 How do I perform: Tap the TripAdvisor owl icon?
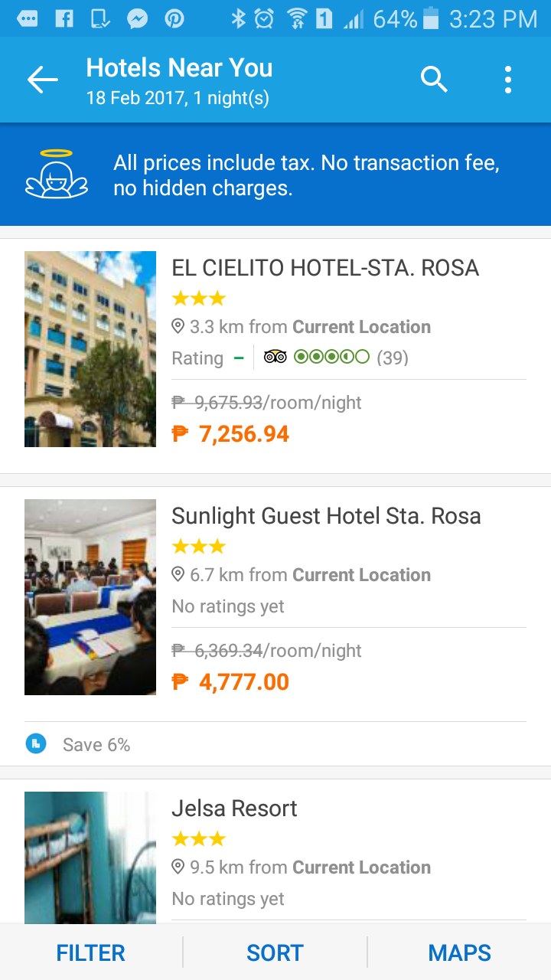click(x=275, y=358)
